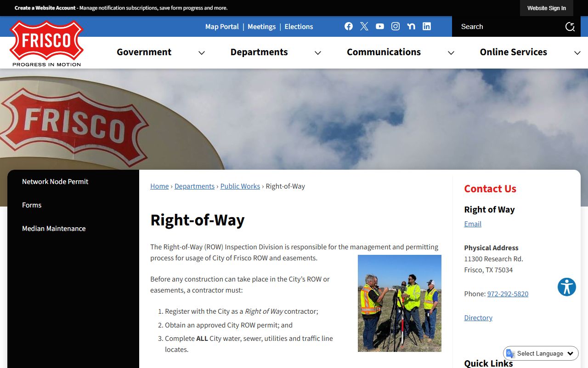Image resolution: width=588 pixels, height=368 pixels.
Task: Open the Facebook social media icon
Action: 349,26
